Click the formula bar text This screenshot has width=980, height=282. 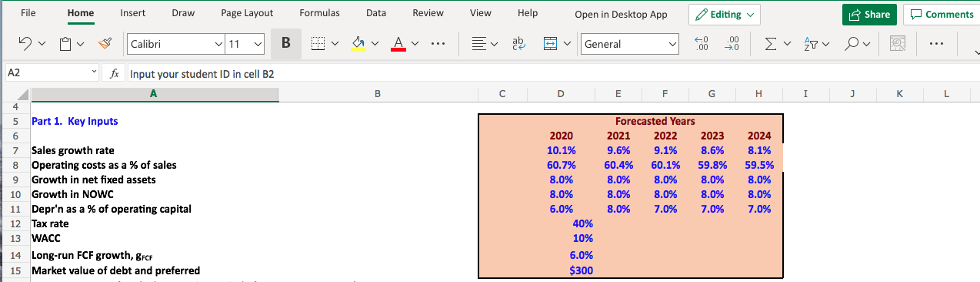202,74
